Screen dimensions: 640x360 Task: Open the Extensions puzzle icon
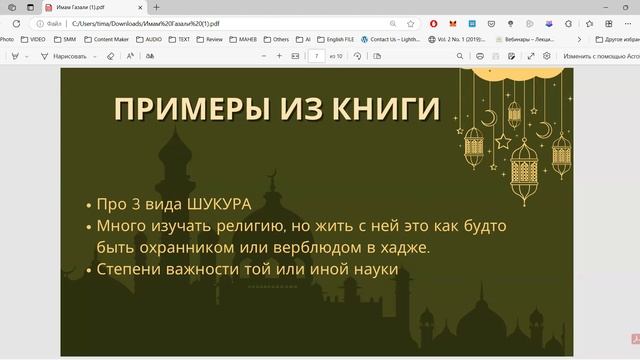[x=568, y=24]
